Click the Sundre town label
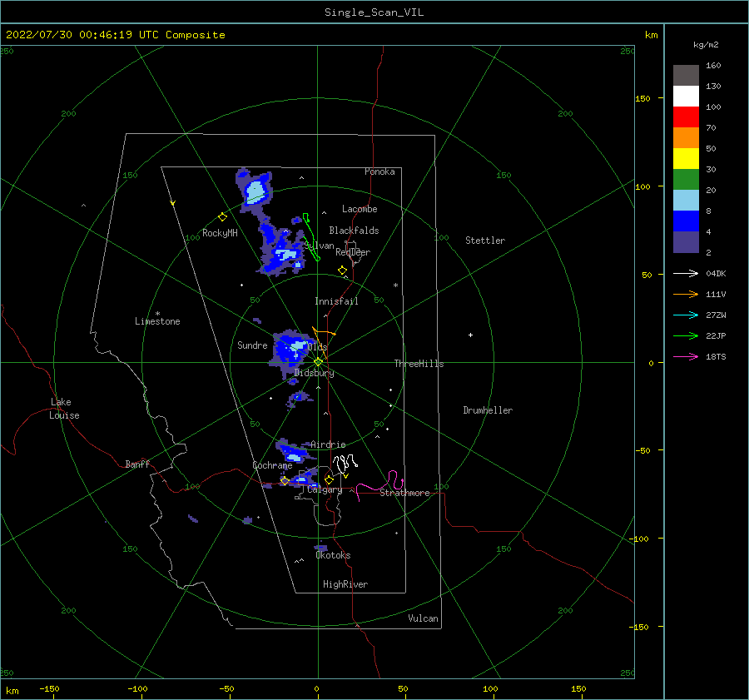 [x=252, y=345]
